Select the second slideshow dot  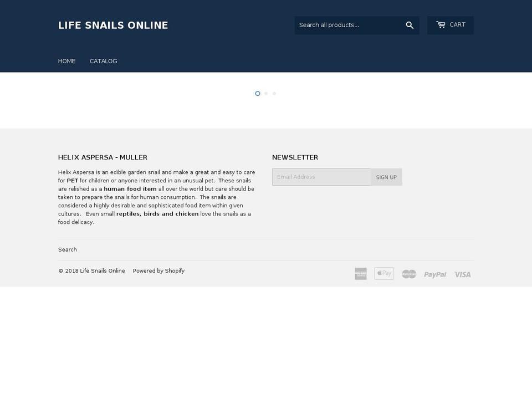click(266, 93)
